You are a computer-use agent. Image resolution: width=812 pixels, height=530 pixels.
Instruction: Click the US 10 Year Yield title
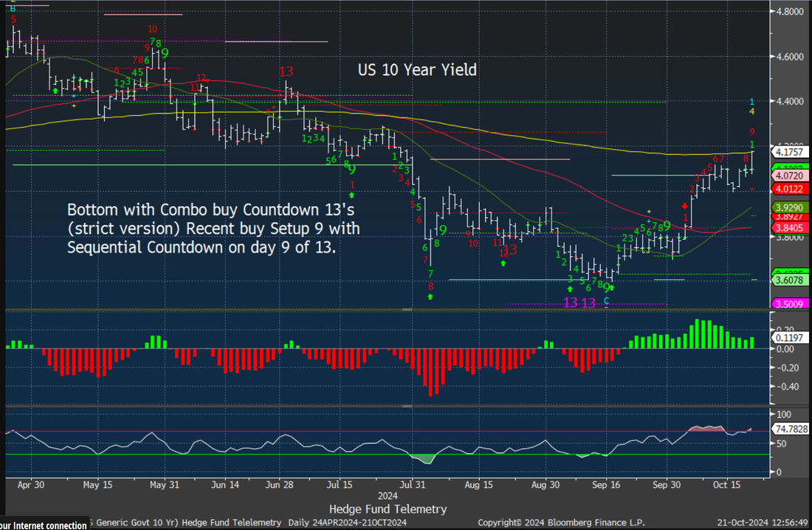pyautogui.click(x=417, y=70)
